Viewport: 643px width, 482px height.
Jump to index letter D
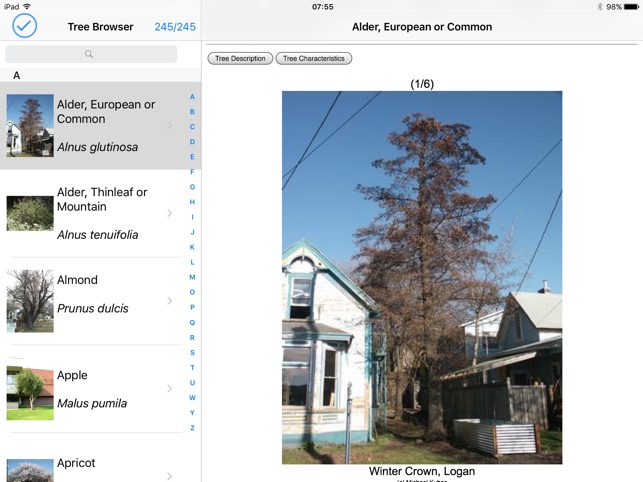192,142
